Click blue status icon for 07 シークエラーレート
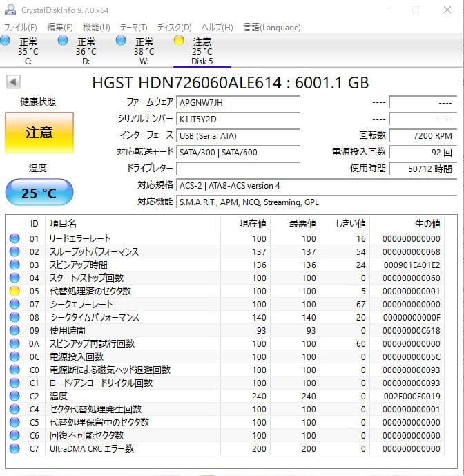464x476 pixels. [14, 304]
